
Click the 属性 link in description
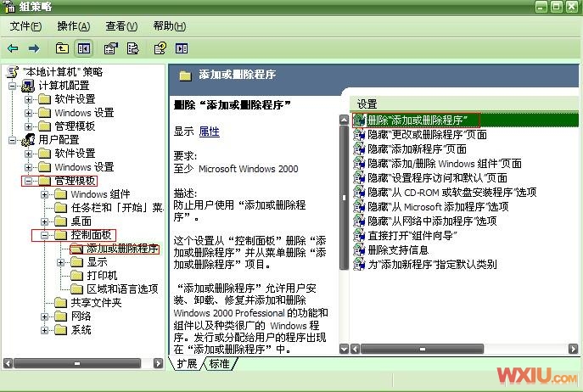coord(209,132)
